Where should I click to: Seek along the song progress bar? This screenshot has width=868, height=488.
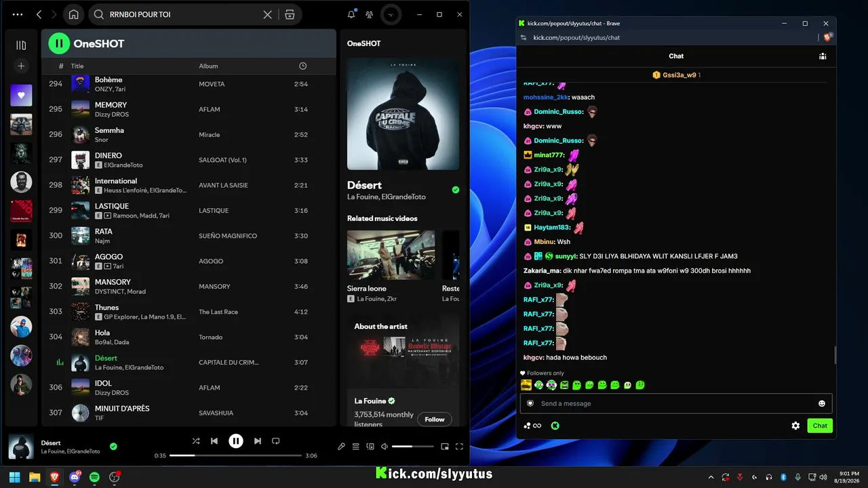236,455
